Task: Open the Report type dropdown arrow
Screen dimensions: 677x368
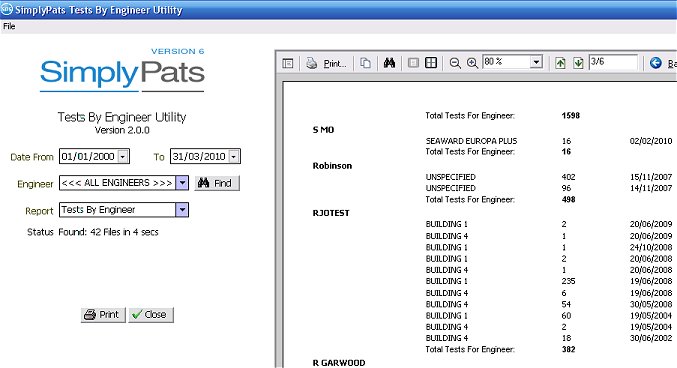Action: [x=182, y=210]
